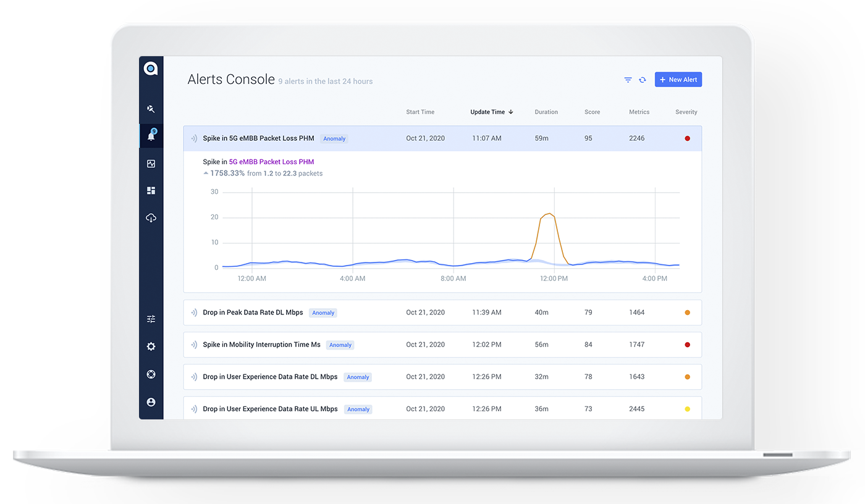
Task: Click Anomaly tag on 5G eMBB Packet Loss row
Action: click(334, 139)
